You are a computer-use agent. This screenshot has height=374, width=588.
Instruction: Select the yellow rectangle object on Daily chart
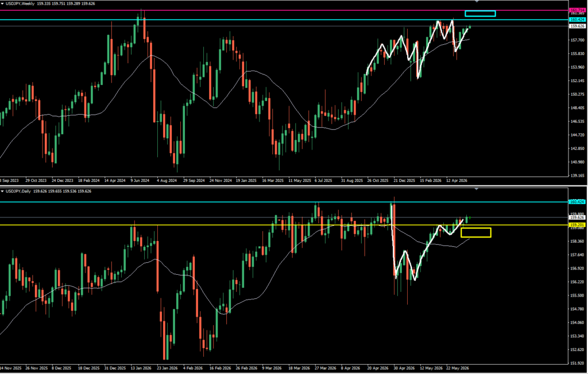pyautogui.click(x=476, y=232)
